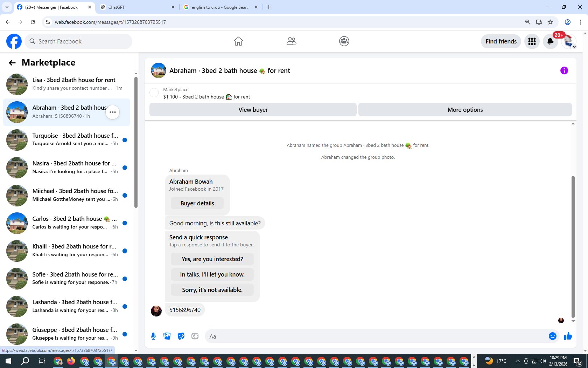
Task: Attach a photo with the image icon
Action: point(167,336)
